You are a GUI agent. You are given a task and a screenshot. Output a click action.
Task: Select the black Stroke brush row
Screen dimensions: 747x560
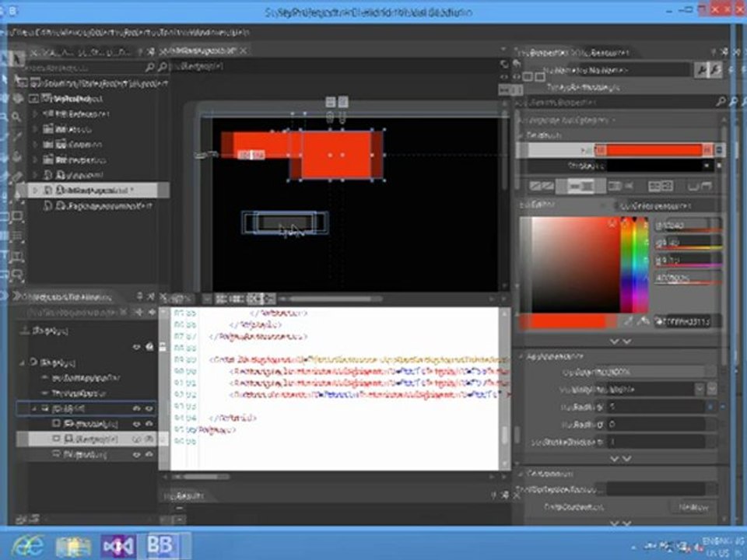(619, 166)
